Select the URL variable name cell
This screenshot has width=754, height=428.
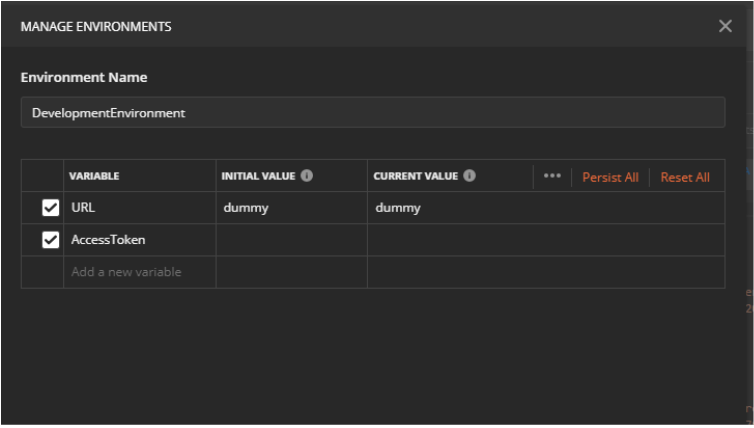pos(139,208)
